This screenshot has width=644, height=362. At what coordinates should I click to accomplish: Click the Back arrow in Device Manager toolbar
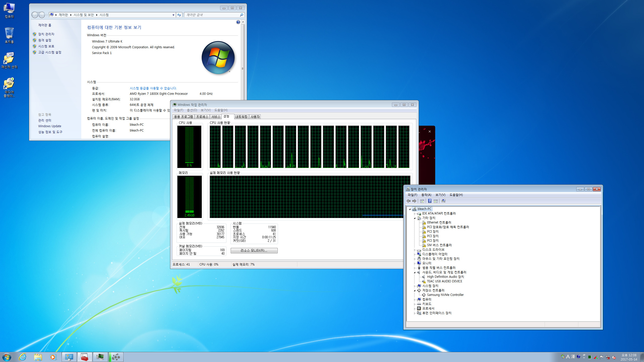[409, 201]
